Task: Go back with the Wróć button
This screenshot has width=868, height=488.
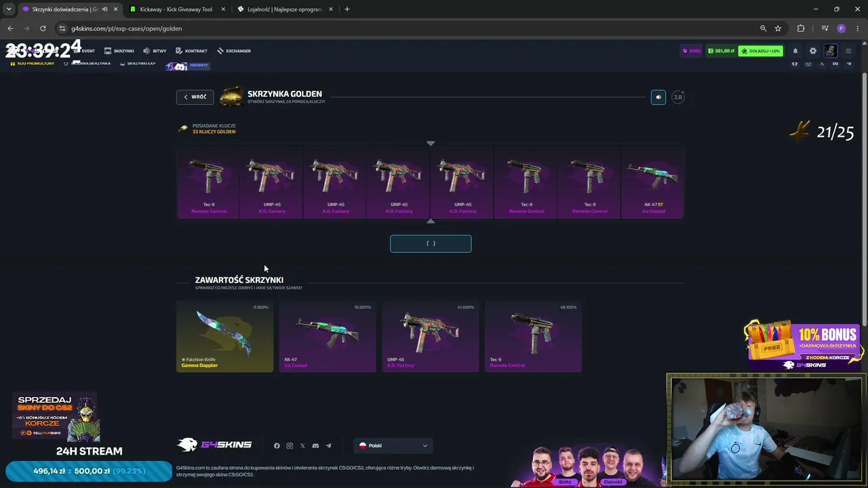Action: click(x=195, y=97)
